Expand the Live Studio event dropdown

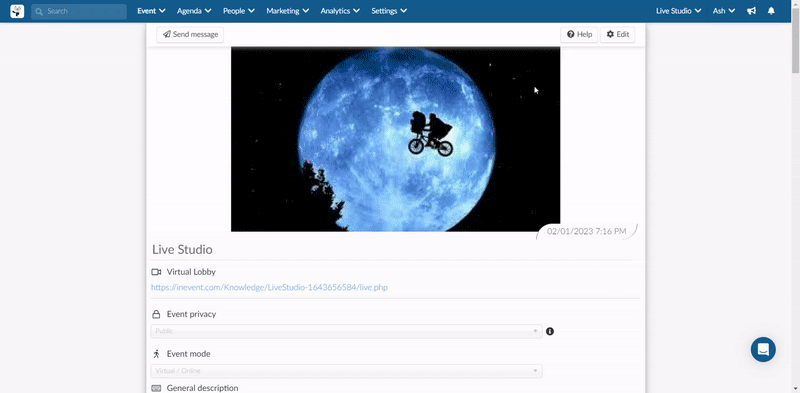[x=679, y=11]
